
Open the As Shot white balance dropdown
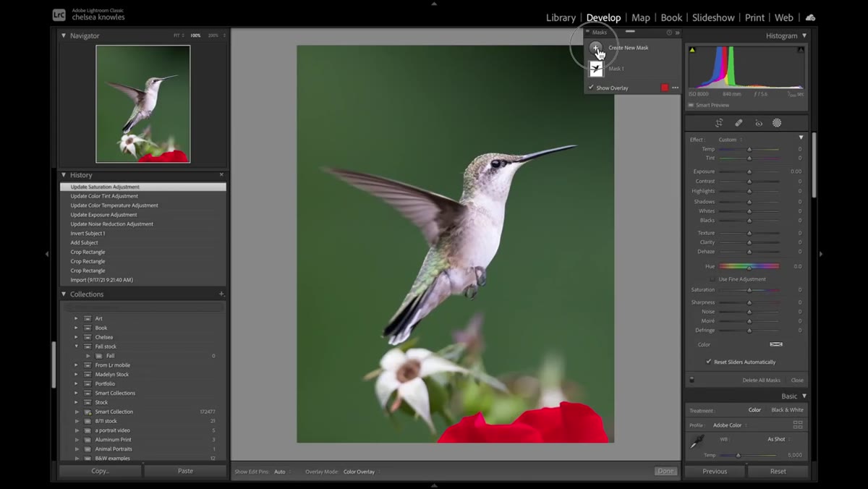(778, 439)
